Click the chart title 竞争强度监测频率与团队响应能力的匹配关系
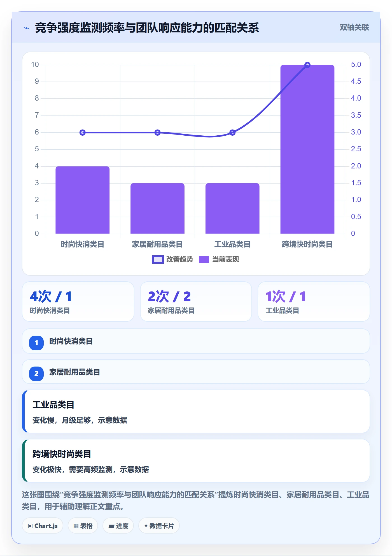This screenshot has height=556, width=392. (147, 28)
